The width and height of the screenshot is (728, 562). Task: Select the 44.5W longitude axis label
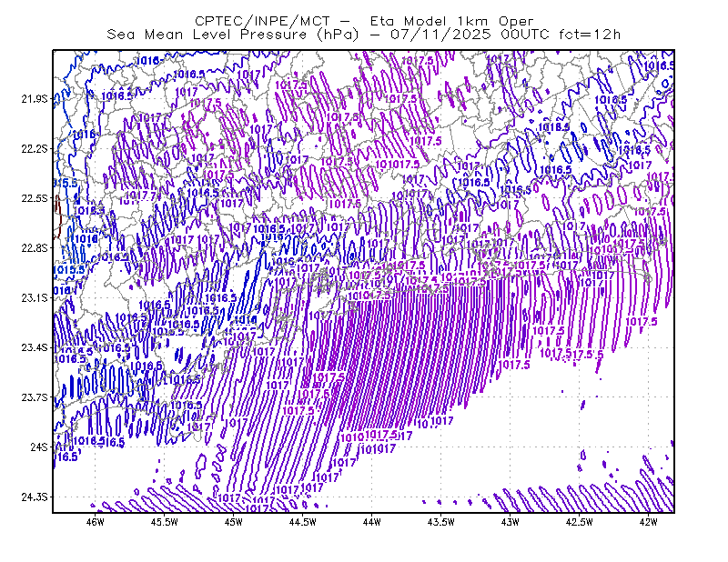click(x=303, y=522)
